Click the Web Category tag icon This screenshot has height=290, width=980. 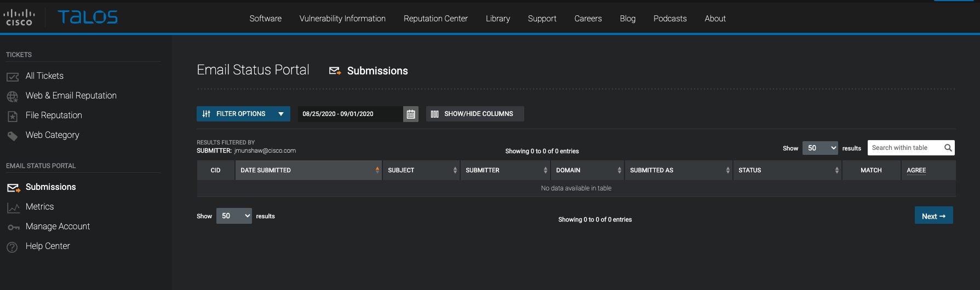13,136
